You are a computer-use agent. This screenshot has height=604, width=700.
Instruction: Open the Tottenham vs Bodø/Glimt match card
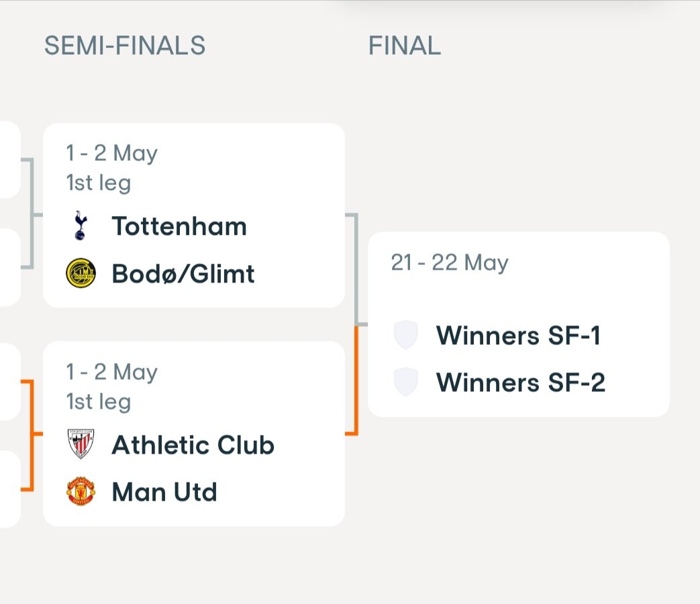pos(194,215)
